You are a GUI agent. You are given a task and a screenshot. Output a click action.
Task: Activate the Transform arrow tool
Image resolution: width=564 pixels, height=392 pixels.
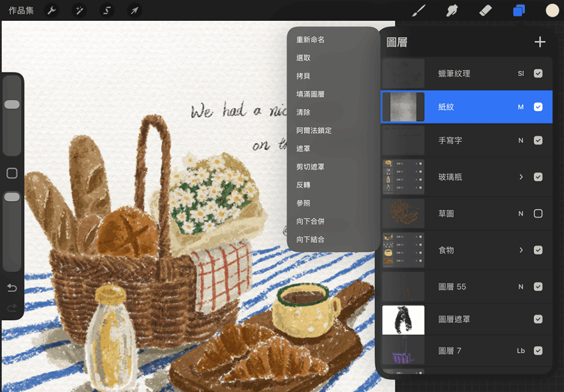[x=134, y=10]
